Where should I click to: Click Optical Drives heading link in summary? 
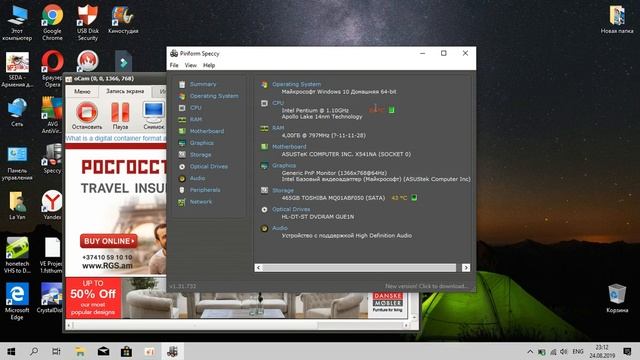pyautogui.click(x=291, y=209)
